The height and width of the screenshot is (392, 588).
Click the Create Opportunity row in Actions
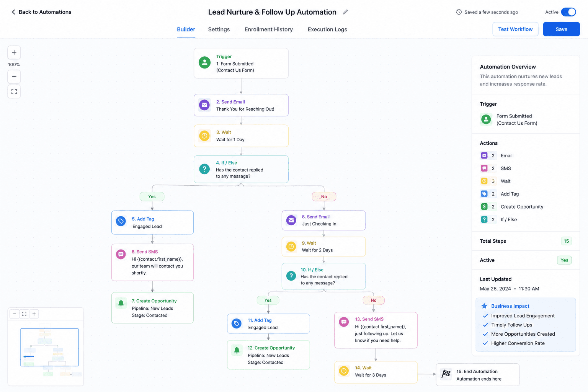pos(526,207)
